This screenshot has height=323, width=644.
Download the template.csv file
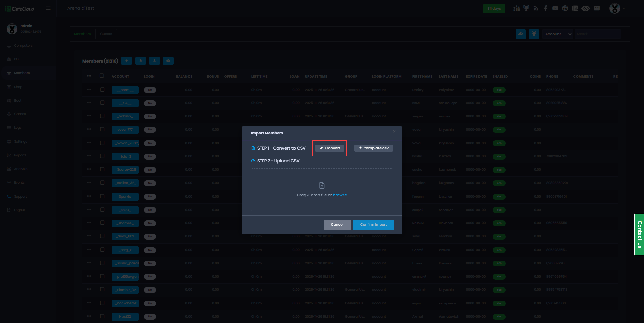coord(373,148)
